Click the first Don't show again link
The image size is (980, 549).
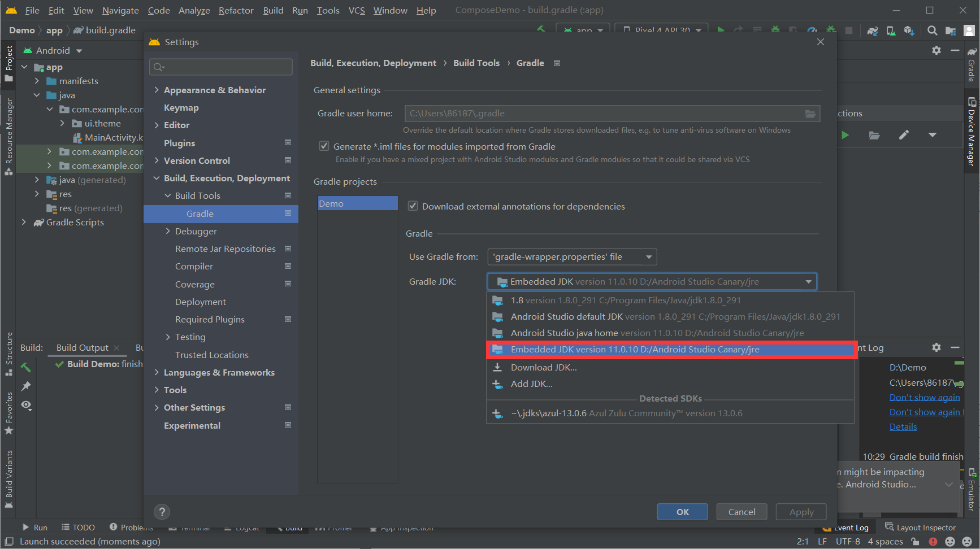pyautogui.click(x=925, y=398)
